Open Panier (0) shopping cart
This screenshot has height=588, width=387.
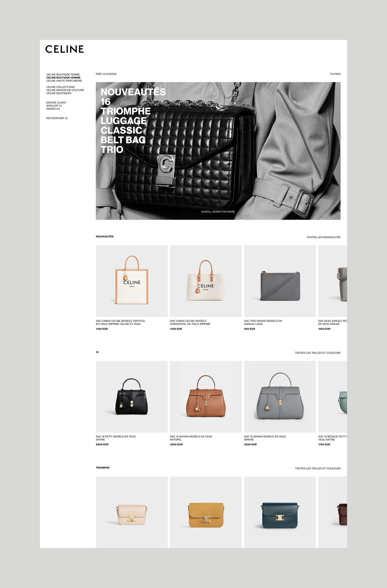point(53,109)
